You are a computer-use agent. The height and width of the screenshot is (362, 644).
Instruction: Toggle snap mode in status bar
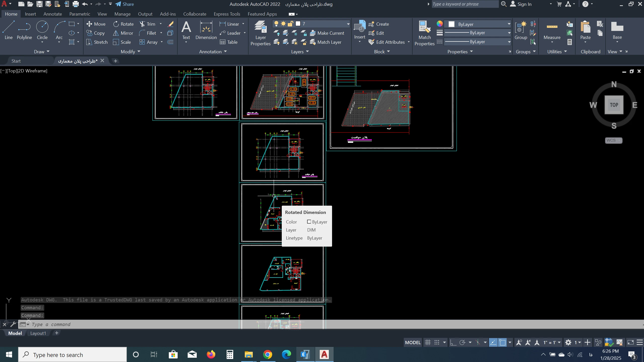click(437, 342)
